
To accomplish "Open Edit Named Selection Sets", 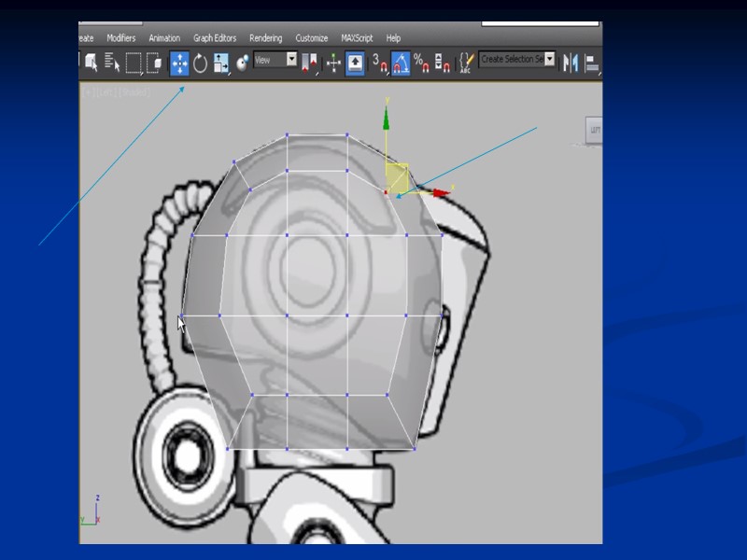I will (x=466, y=63).
